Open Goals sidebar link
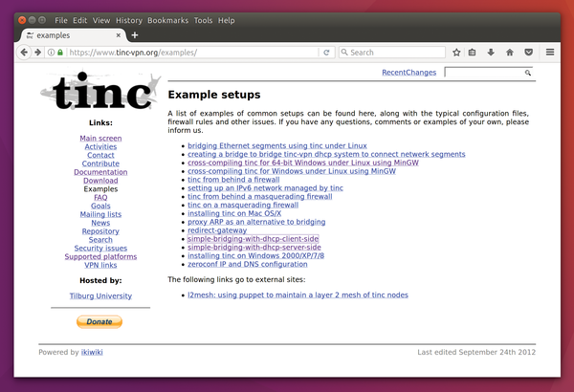Image resolution: width=574 pixels, height=392 pixels. click(x=100, y=206)
